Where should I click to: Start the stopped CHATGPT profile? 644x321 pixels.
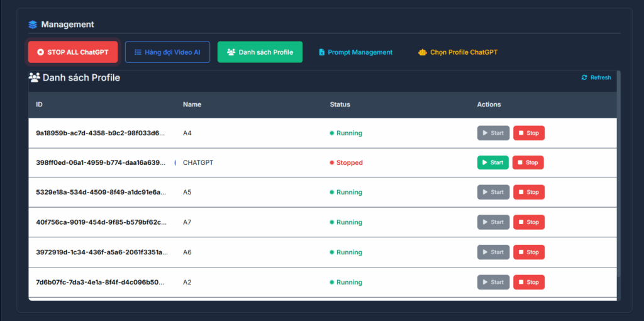tap(492, 162)
